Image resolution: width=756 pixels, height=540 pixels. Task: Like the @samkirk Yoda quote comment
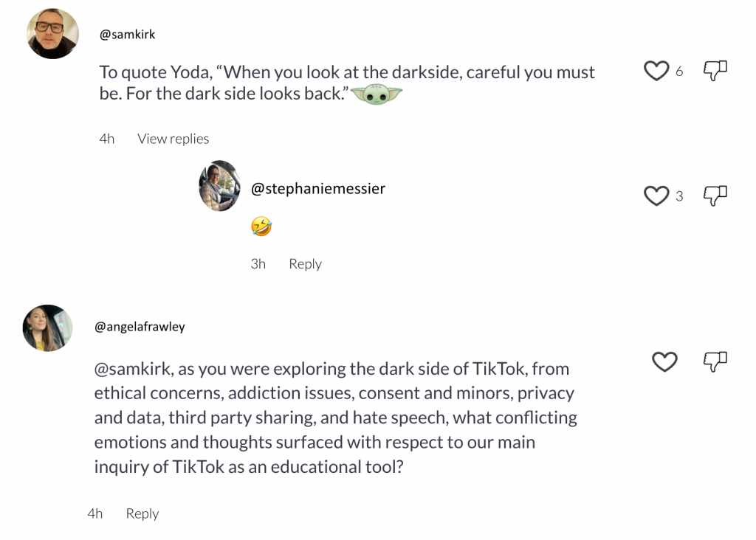[656, 71]
